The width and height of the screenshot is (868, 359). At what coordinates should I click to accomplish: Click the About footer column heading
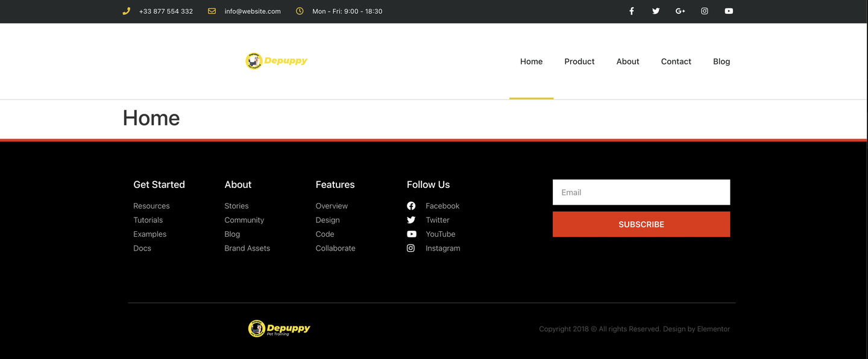(x=238, y=184)
